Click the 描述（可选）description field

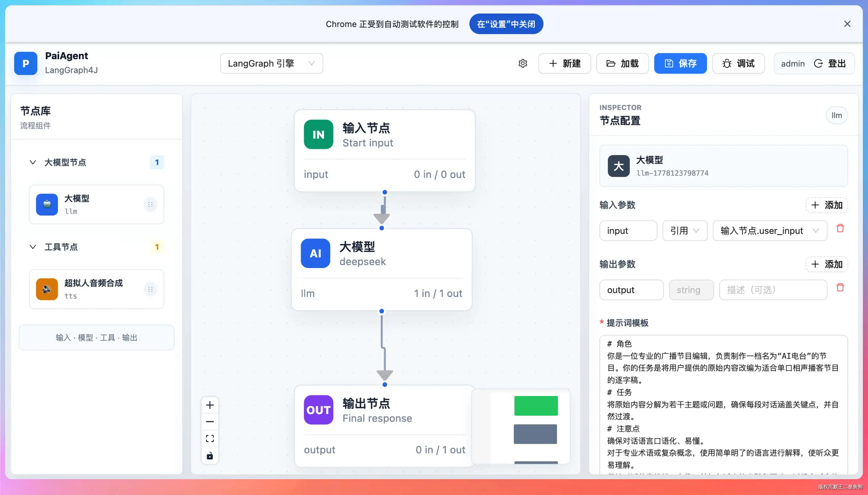point(773,290)
